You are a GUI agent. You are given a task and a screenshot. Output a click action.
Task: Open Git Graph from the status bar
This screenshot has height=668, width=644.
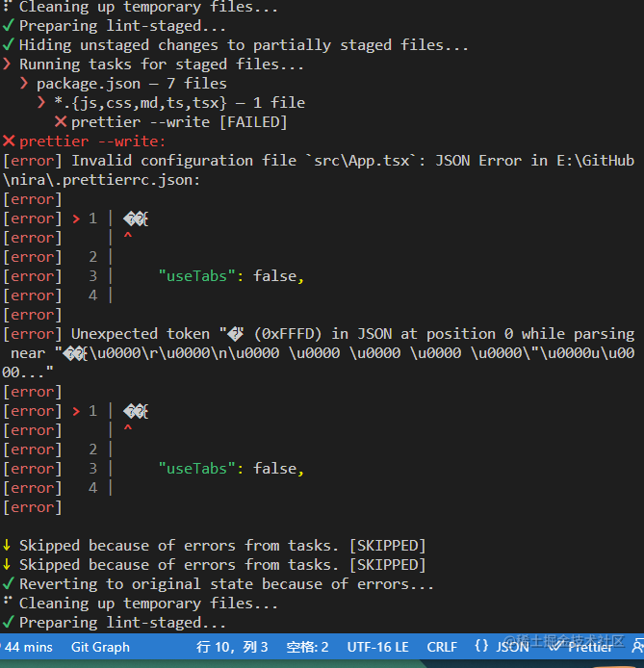pyautogui.click(x=100, y=647)
